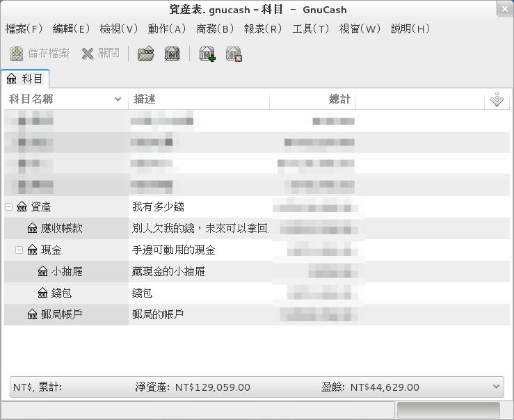Open account via folder toolbar icon
This screenshot has width=514, height=420.
[x=145, y=54]
